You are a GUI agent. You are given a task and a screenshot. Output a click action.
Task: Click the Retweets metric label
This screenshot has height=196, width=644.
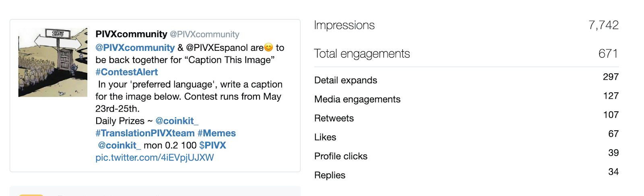point(334,118)
